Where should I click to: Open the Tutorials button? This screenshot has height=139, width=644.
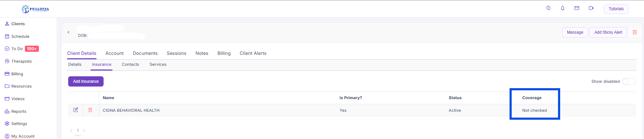click(x=616, y=9)
